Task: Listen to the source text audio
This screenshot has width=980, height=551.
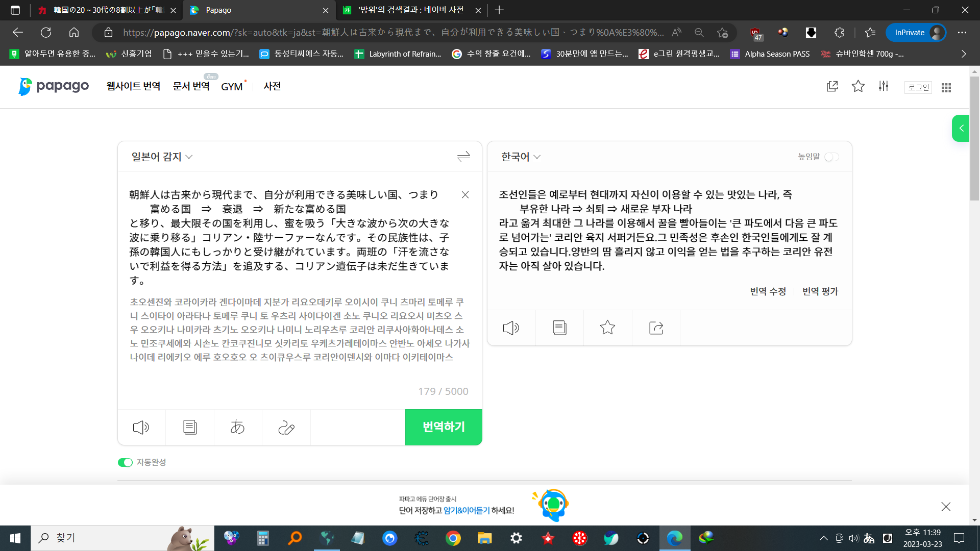Action: pos(141,427)
